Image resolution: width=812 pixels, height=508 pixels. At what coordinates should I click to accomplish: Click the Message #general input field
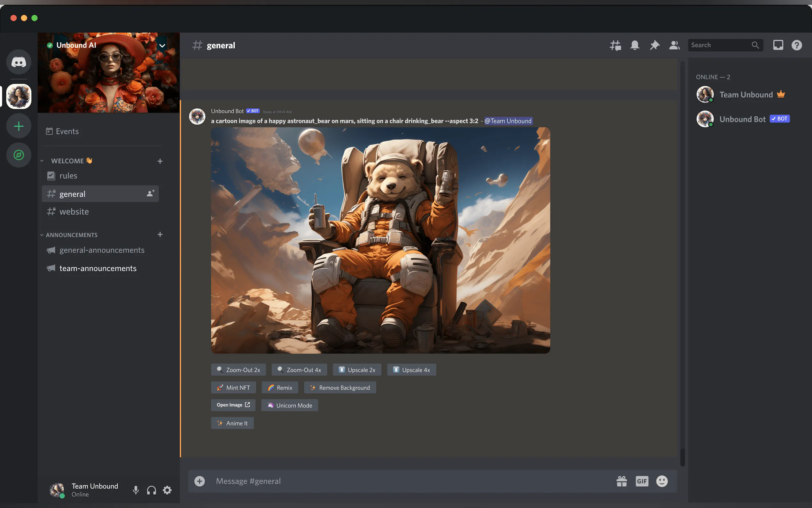(403, 481)
